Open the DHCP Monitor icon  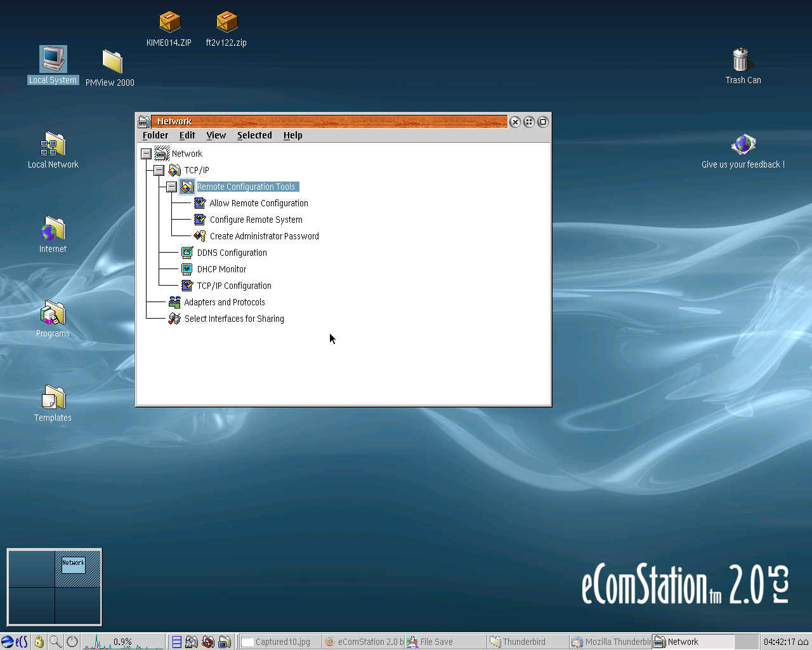tap(187, 269)
